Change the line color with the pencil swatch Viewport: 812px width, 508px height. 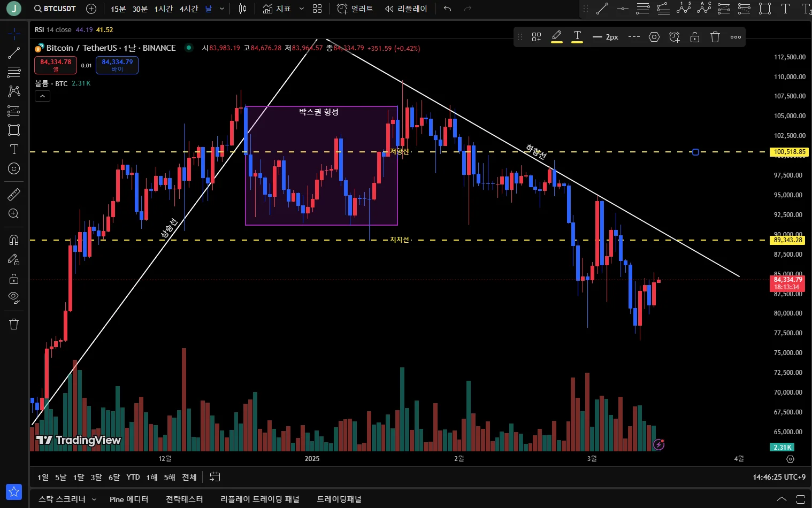tap(557, 37)
